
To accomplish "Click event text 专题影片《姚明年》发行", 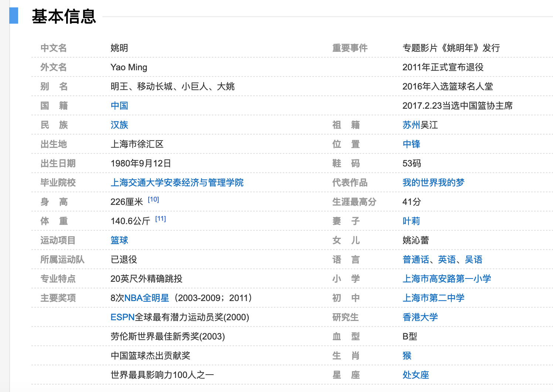I will click(451, 48).
